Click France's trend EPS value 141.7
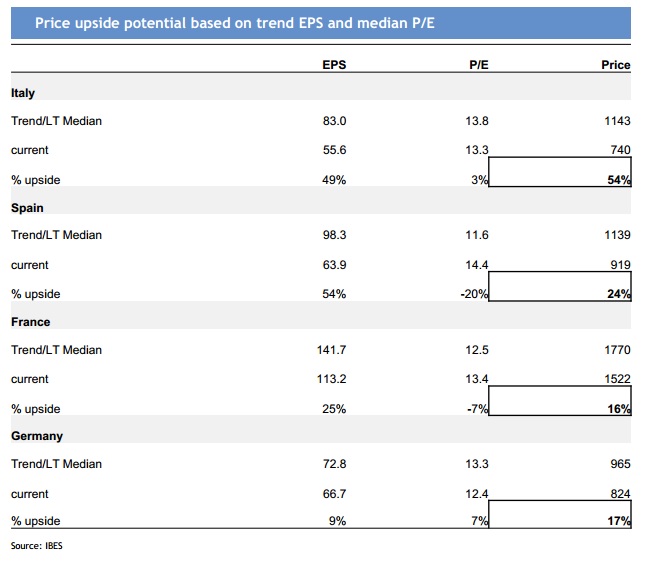Image resolution: width=647 pixels, height=562 pixels. coord(331,350)
